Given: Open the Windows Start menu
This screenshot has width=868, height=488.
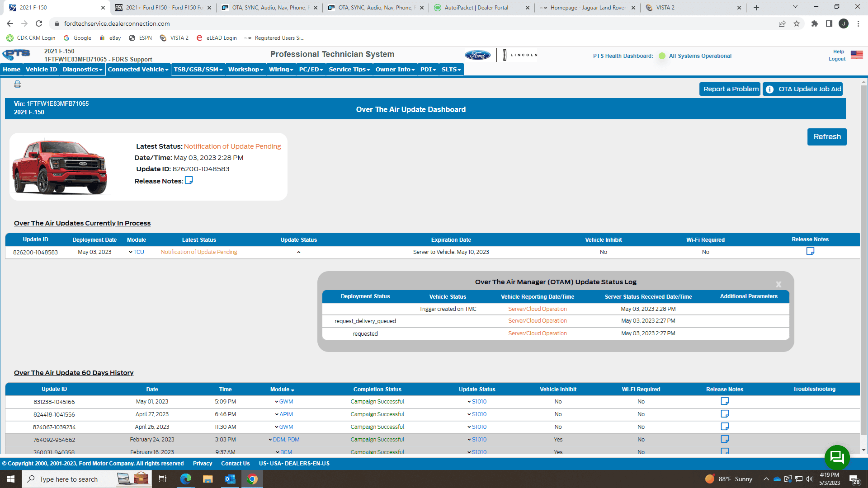Looking at the screenshot, I should [11, 479].
